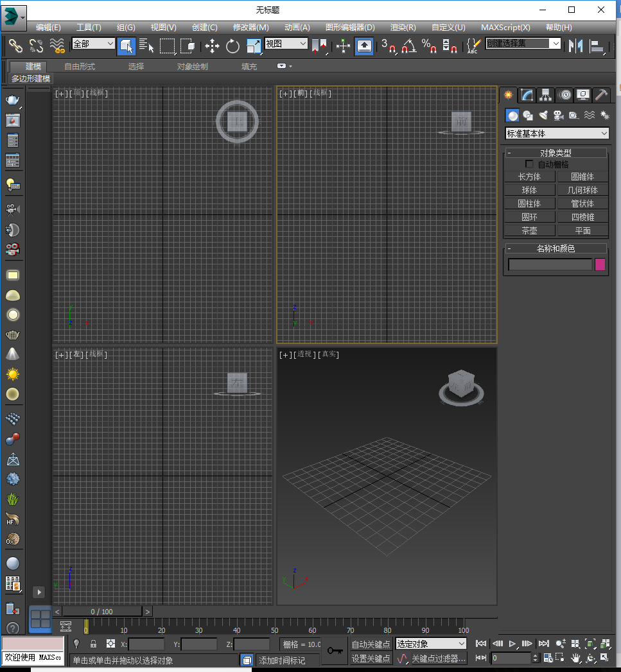Select the Cameras category icon
The height and width of the screenshot is (672, 621).
pos(558,116)
